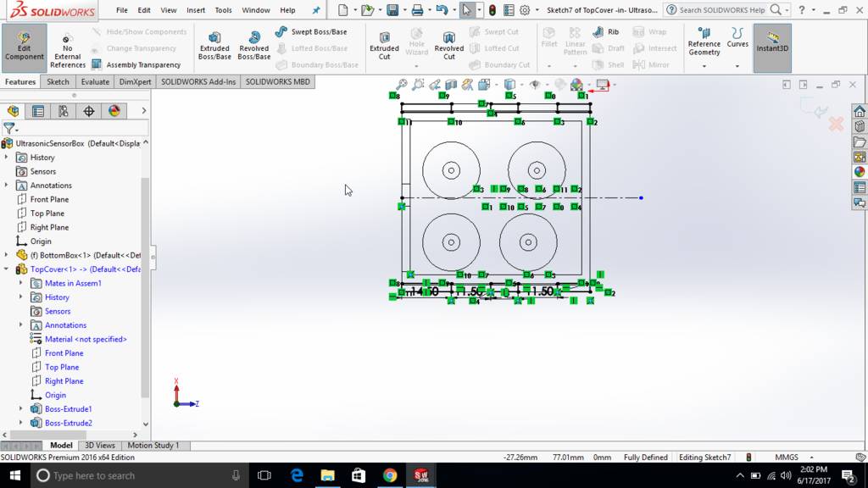Toggle Assembly Transparency option

(136, 64)
